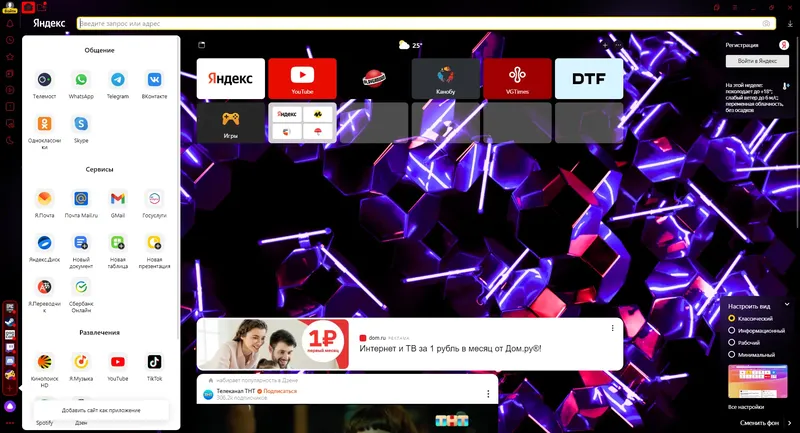Open history clock icon in sidebar

[10, 40]
